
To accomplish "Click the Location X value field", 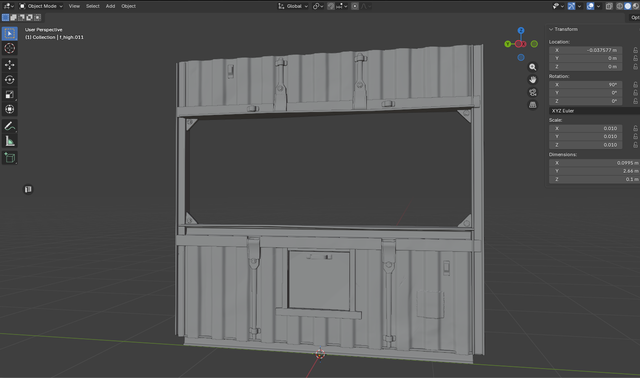I will click(x=586, y=50).
